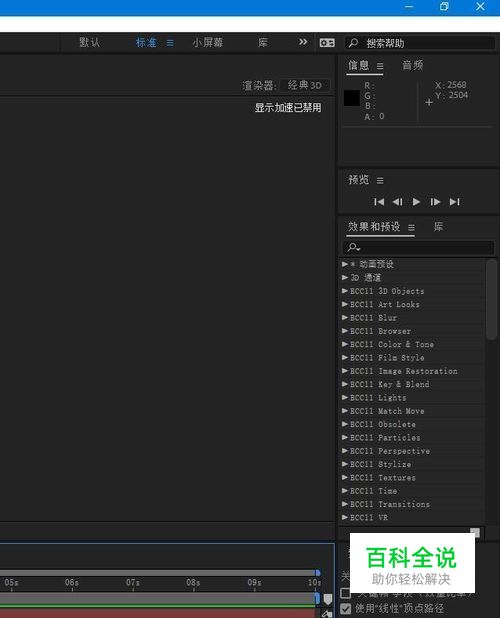Select BCC11 Lights row

[x=412, y=398]
